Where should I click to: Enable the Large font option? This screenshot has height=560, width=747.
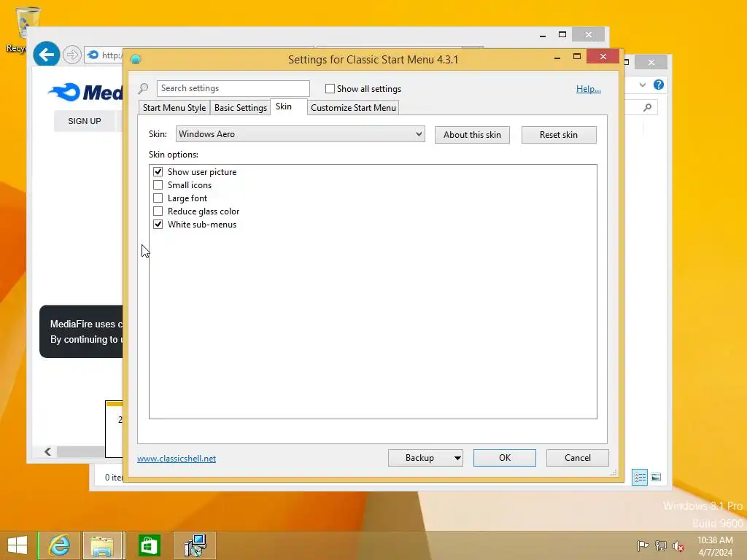(x=158, y=198)
